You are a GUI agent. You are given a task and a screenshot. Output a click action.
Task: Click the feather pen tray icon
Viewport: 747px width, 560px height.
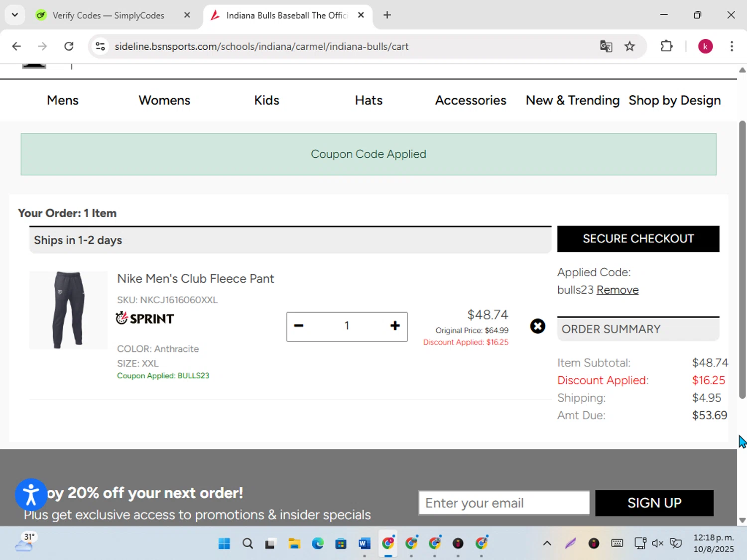(x=570, y=543)
